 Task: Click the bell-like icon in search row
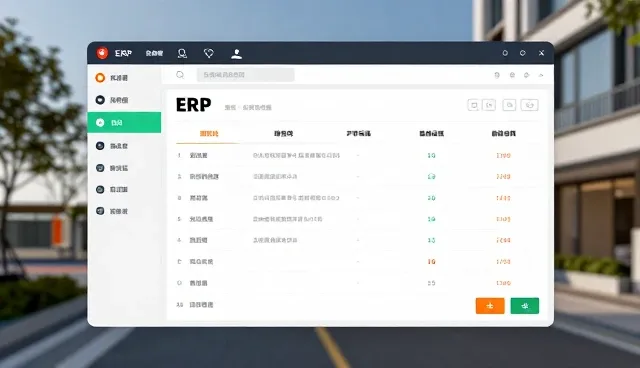point(527,75)
